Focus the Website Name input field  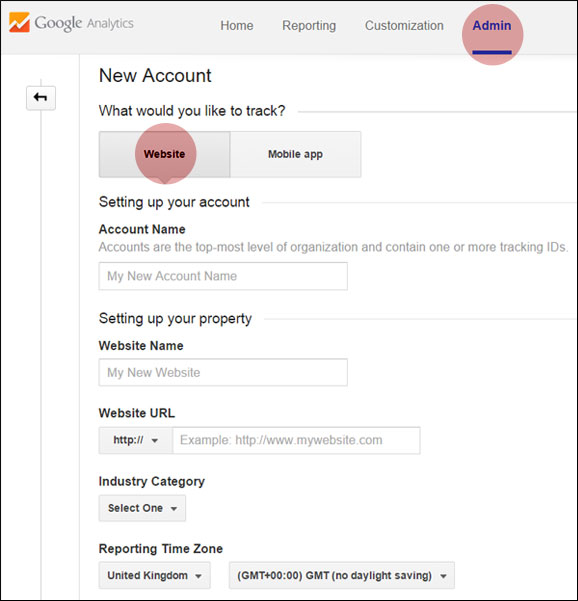click(x=223, y=372)
